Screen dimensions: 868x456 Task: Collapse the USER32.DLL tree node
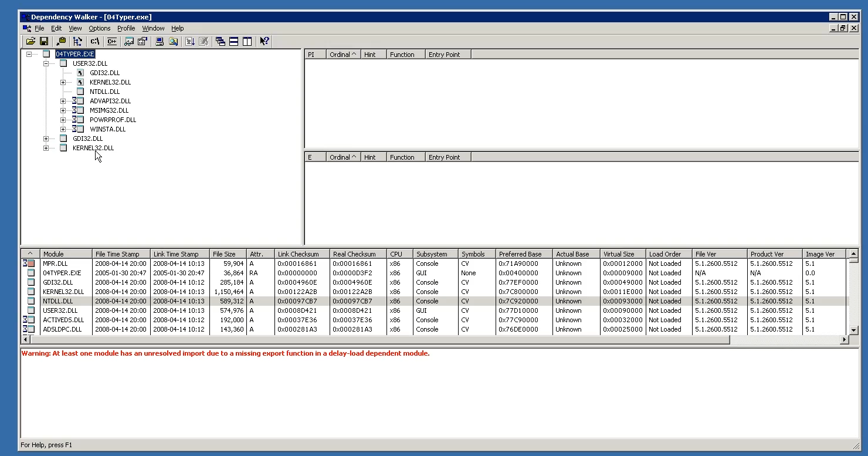pos(46,63)
